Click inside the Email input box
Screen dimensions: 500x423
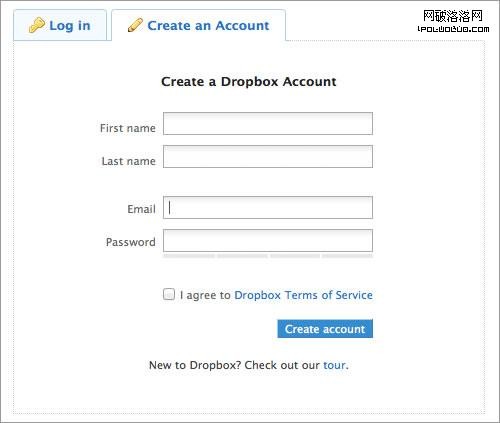[x=268, y=208]
